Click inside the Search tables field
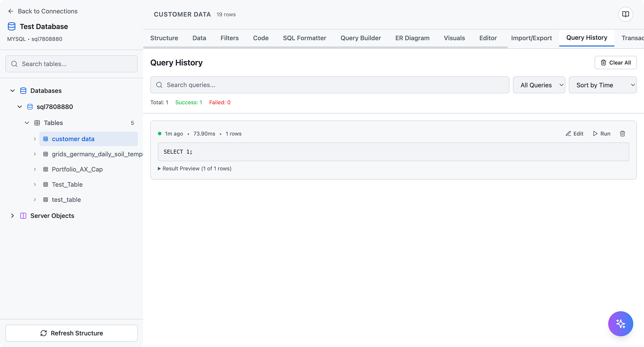 (x=72, y=64)
